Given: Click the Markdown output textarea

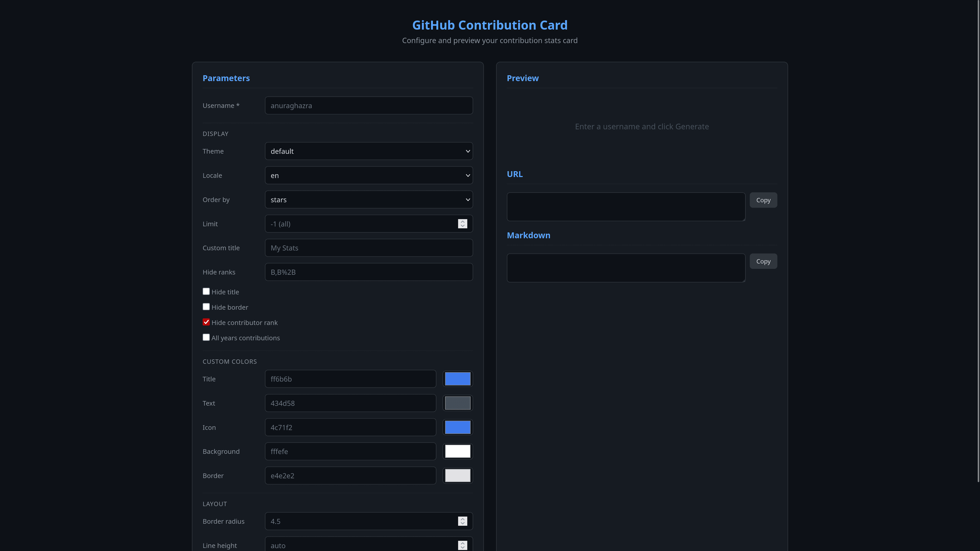Looking at the screenshot, I should 626,268.
